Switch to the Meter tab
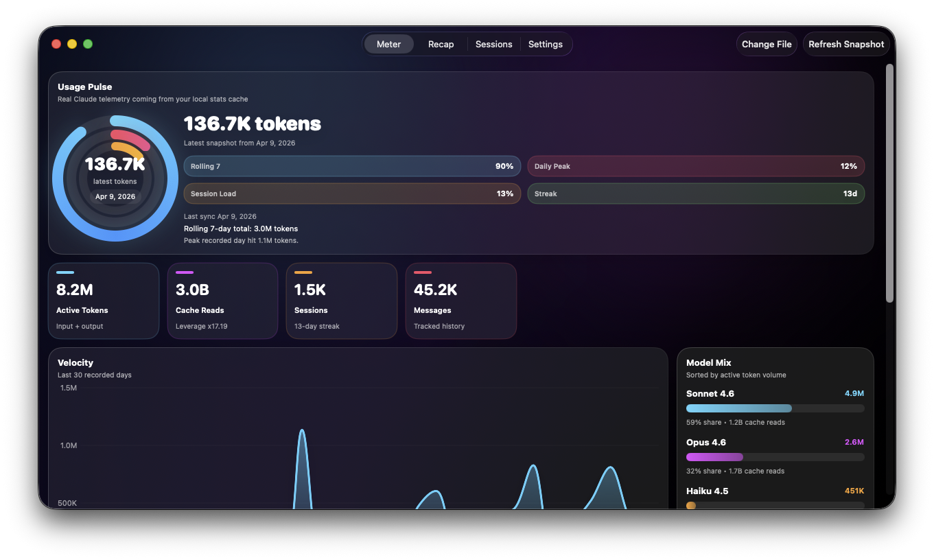The image size is (934, 560). click(x=388, y=44)
